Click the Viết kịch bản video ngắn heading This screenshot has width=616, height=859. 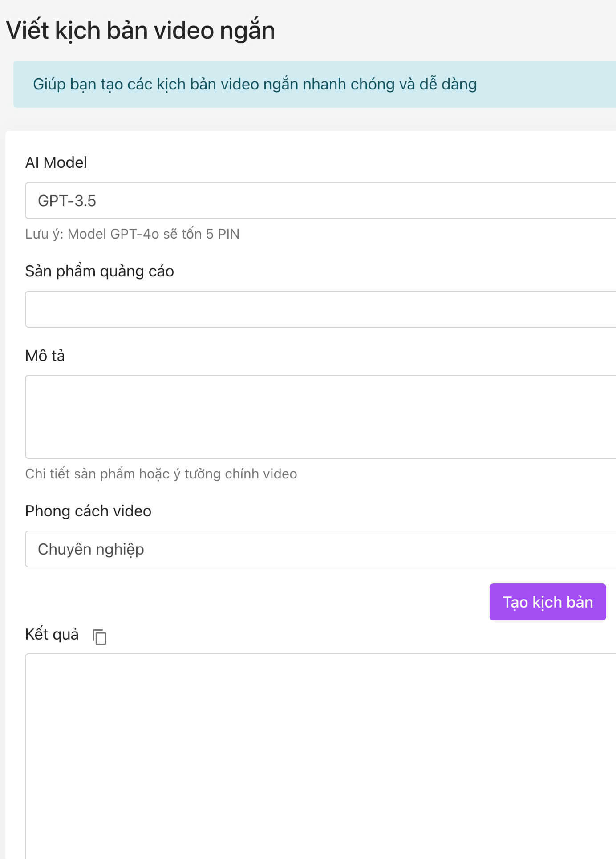(141, 31)
